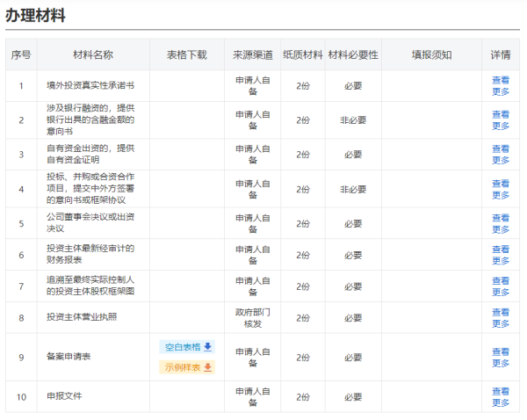Click row number 9

click(21, 358)
